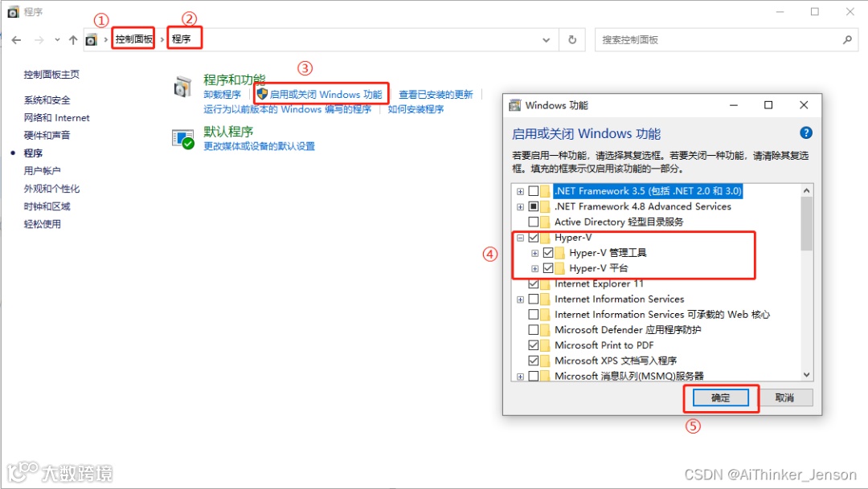Open 网络和 Internet category
This screenshot has height=489, width=868.
[x=56, y=118]
